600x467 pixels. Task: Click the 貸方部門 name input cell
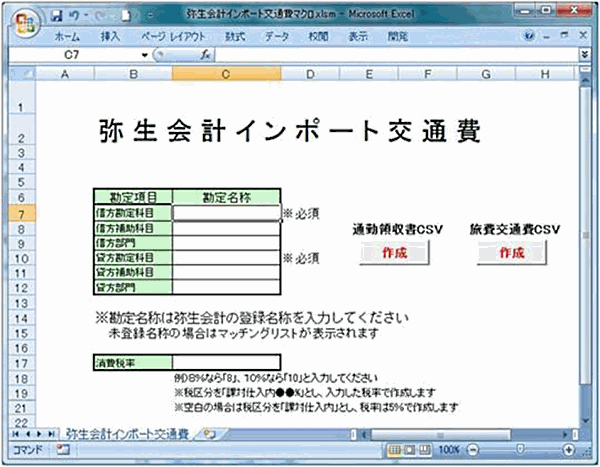click(x=227, y=287)
